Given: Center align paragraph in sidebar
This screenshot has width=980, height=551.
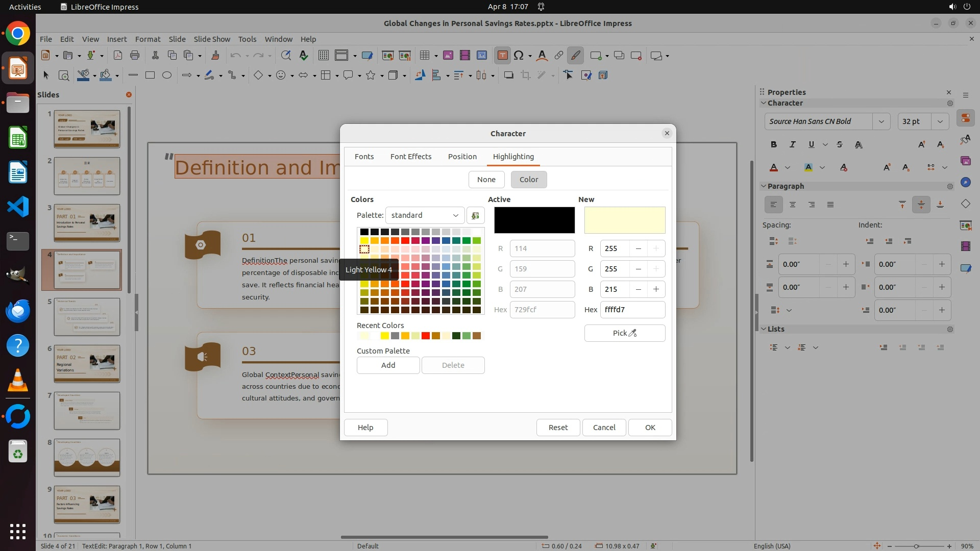Looking at the screenshot, I should 793,205.
